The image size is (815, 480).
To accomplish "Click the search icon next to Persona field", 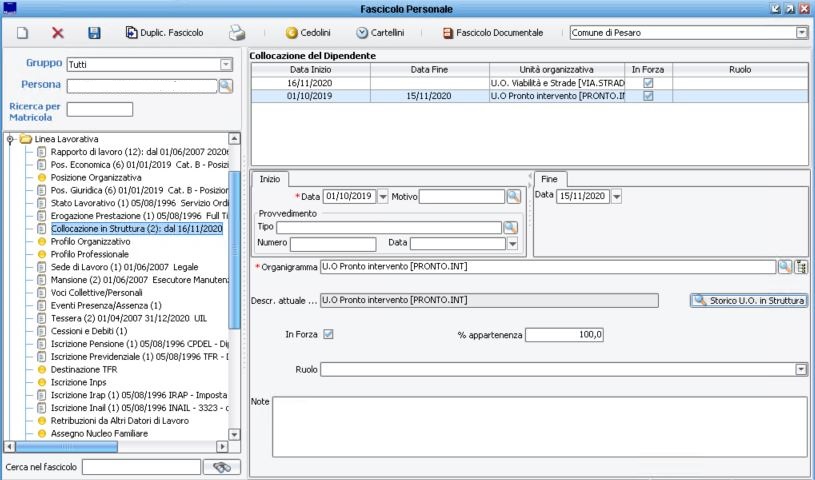I will click(225, 86).
